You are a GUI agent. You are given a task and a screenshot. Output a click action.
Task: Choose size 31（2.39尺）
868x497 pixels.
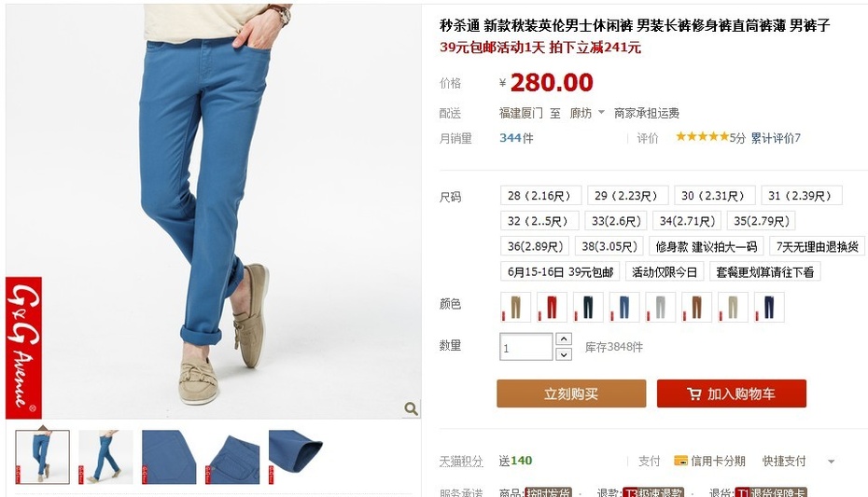point(802,196)
